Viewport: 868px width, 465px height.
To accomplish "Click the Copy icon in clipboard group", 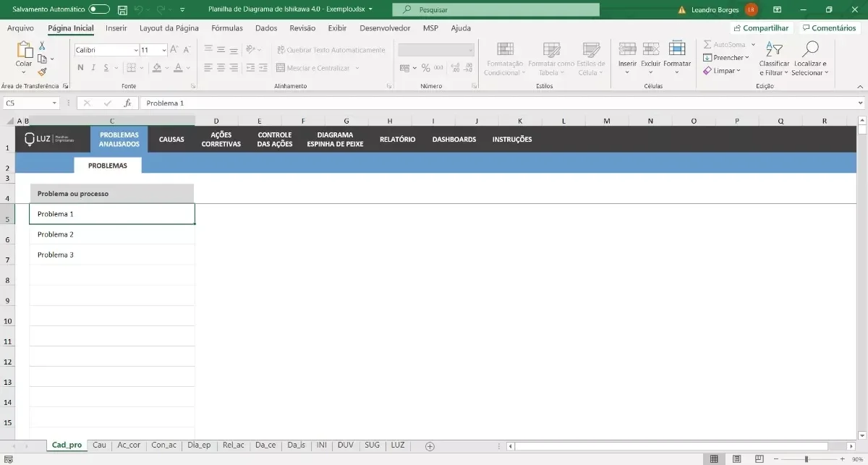I will coord(41,59).
